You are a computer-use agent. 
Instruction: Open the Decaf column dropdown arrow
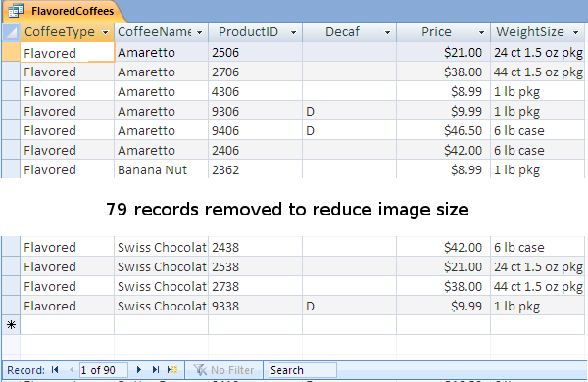(x=387, y=32)
